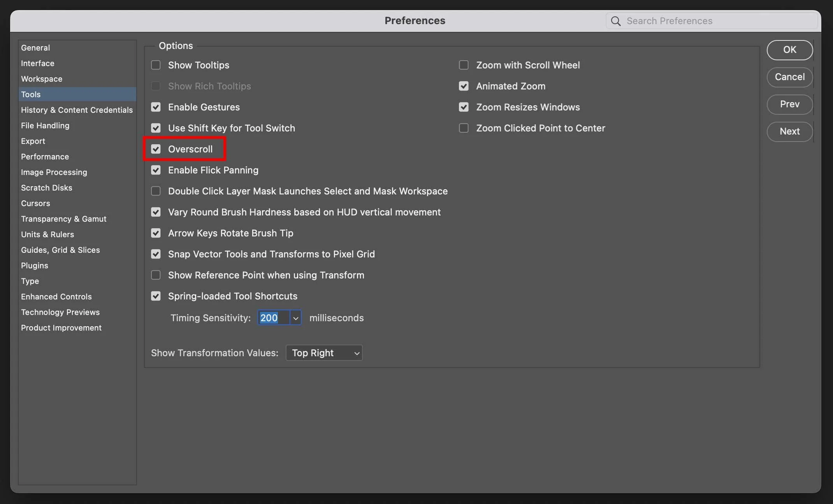
Task: Enable Zoom with Scroll Wheel
Action: tap(464, 65)
